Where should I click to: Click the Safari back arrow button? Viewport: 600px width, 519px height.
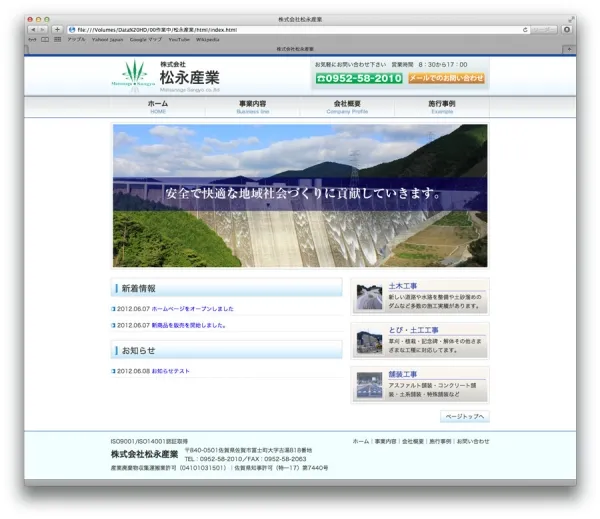pos(33,29)
